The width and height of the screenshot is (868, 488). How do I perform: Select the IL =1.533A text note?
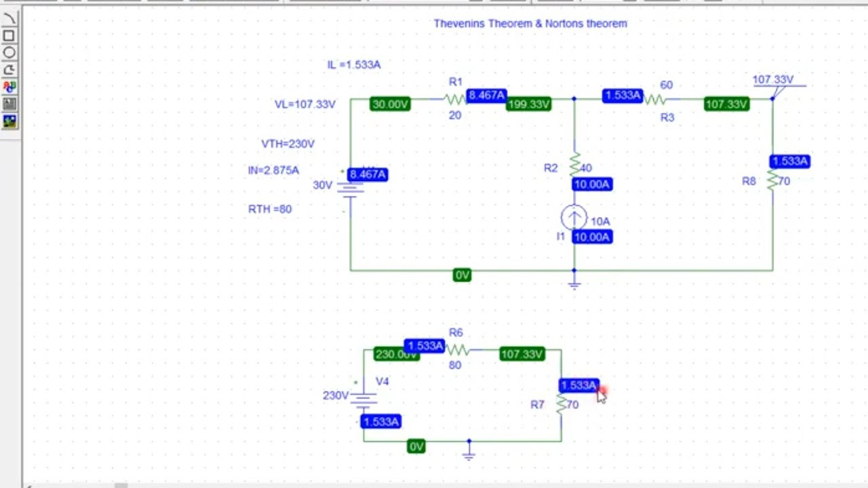click(354, 64)
